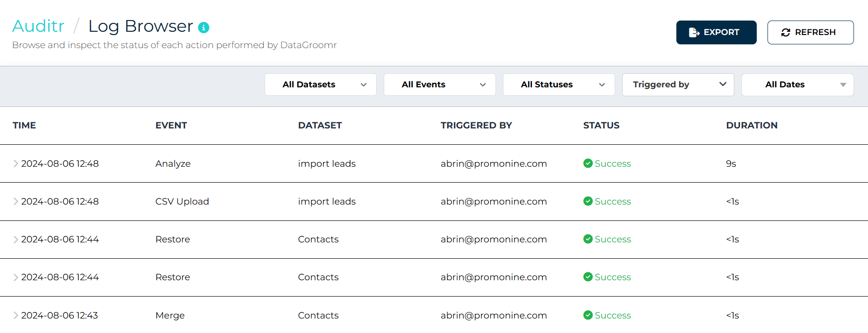
Task: Click the success check icon in the CSV Upload row
Action: click(588, 201)
